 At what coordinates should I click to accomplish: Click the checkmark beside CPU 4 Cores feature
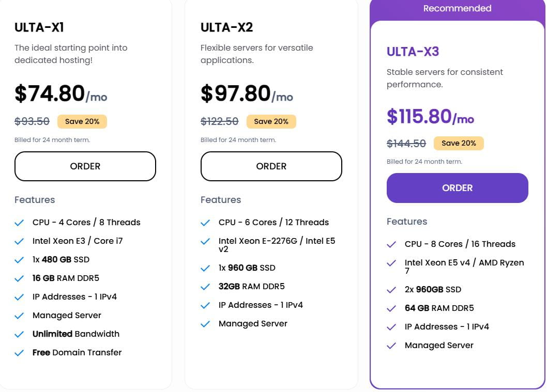[19, 222]
